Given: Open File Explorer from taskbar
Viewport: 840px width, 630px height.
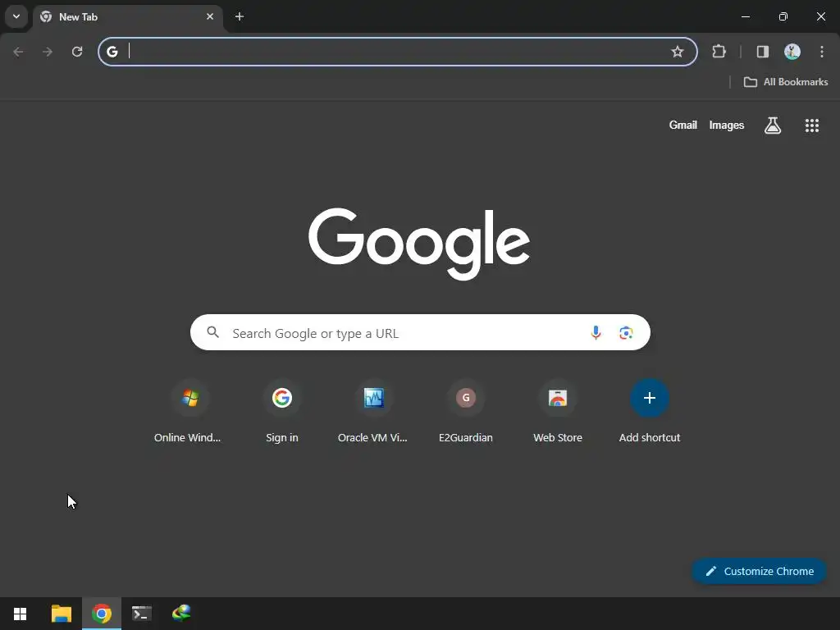Looking at the screenshot, I should (61, 614).
